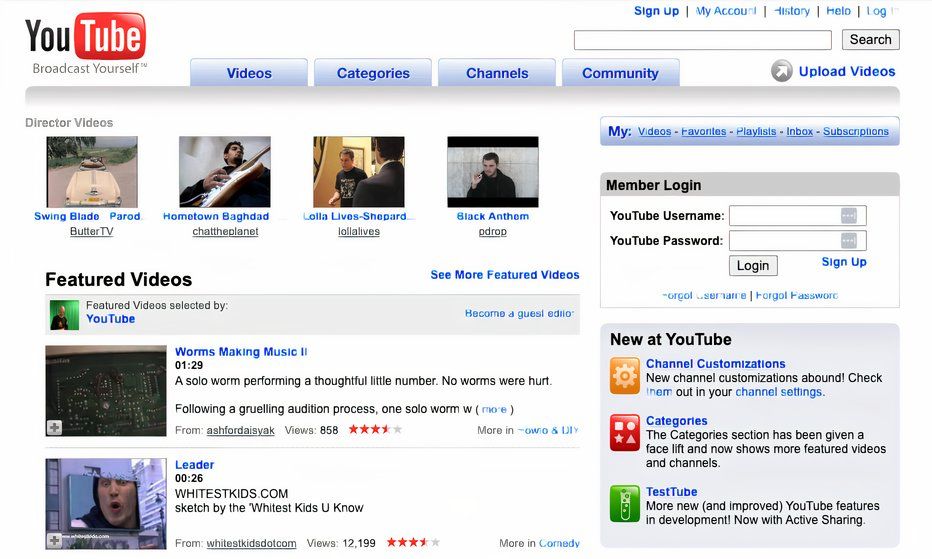
Task: Open the Help link
Action: pos(838,11)
